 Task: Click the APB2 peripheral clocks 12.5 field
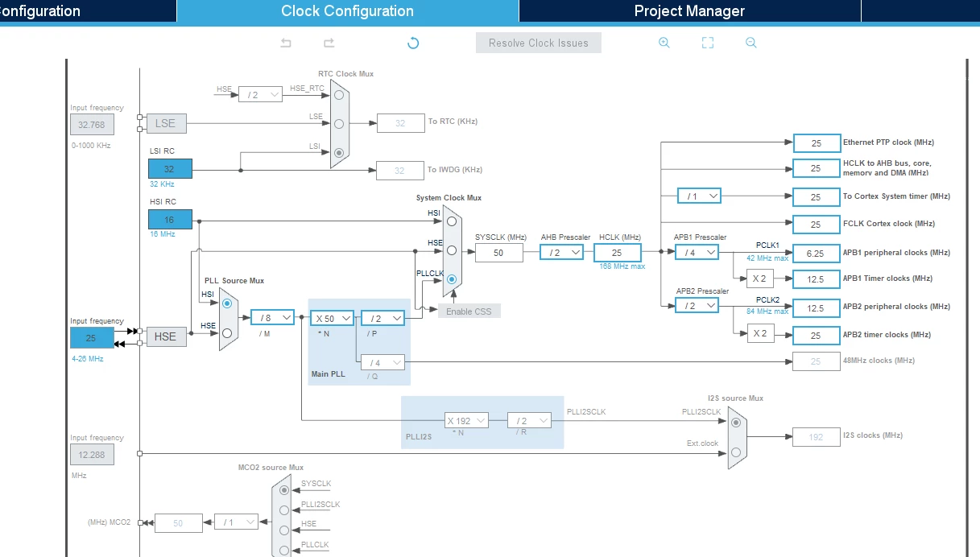[x=817, y=307]
